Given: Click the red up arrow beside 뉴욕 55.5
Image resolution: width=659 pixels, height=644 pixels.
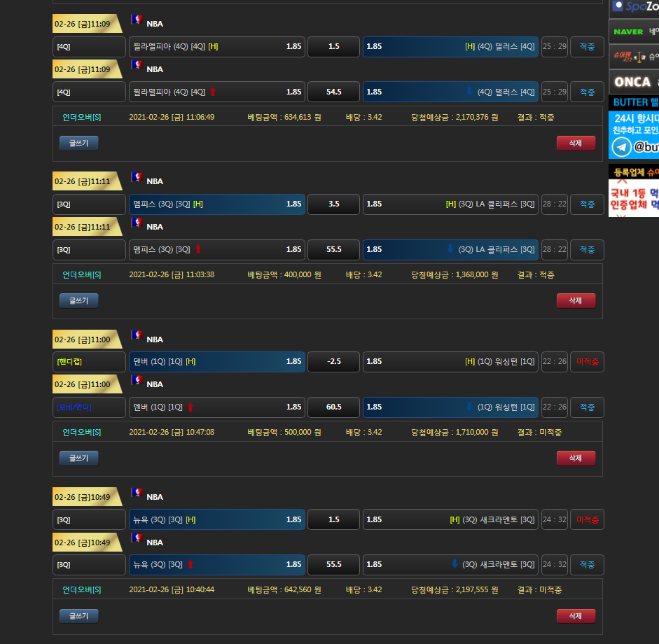Looking at the screenshot, I should 190,564.
